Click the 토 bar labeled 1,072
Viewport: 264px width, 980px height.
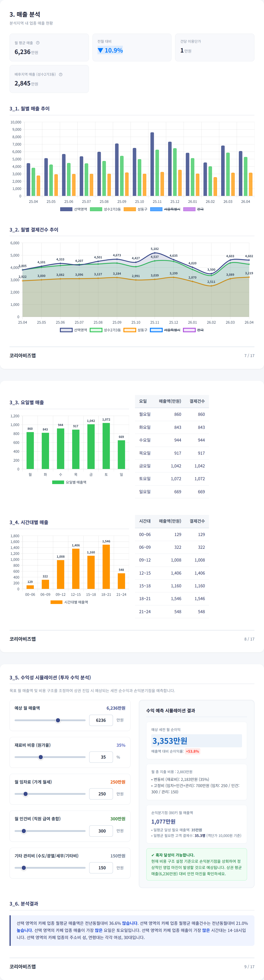point(106,446)
